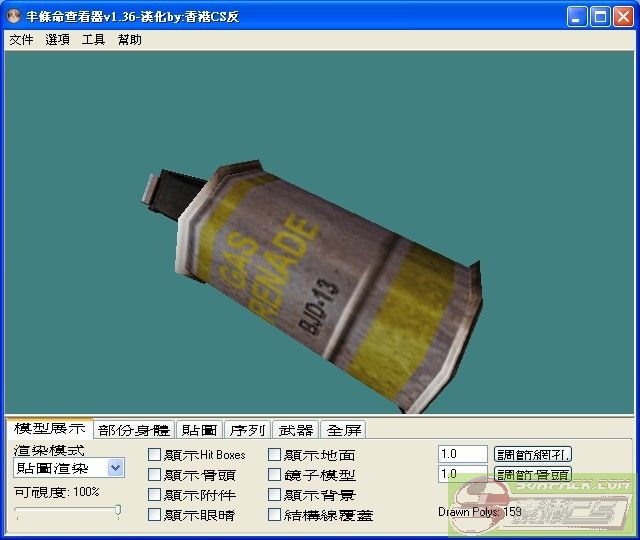
Task: Maximize the model viewer window
Action: (600, 17)
